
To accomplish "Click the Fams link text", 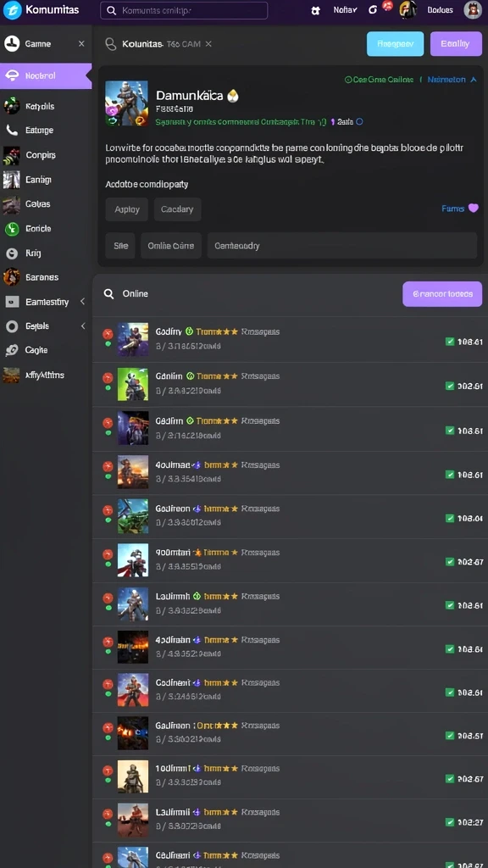I will click(452, 209).
